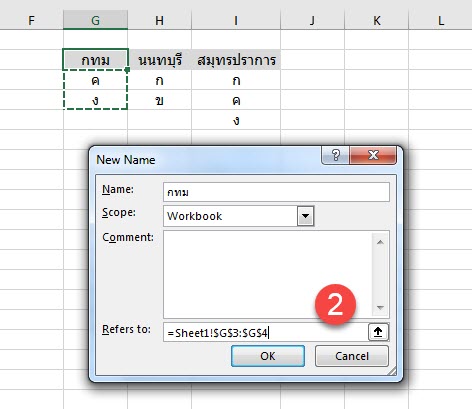
Task: Click the Scope Workbook combo box
Action: [238, 216]
